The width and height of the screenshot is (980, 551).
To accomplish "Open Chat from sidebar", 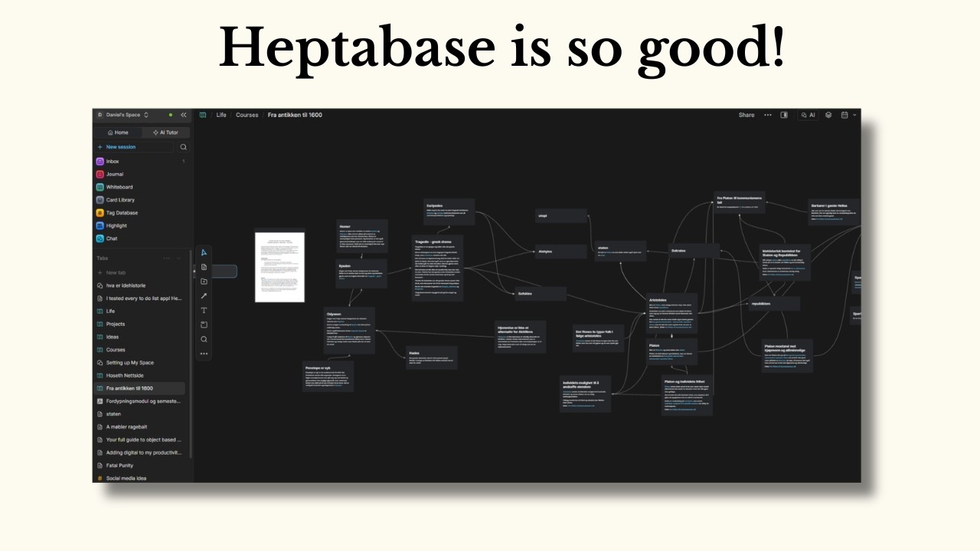I will [141, 239].
